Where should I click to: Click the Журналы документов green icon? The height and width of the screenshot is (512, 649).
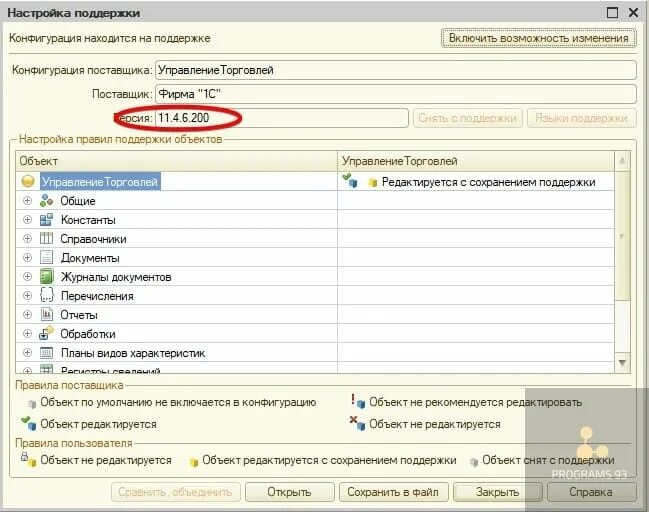tap(46, 276)
